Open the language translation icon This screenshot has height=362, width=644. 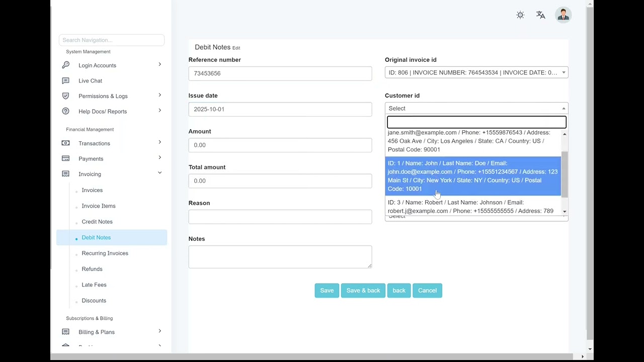(541, 15)
